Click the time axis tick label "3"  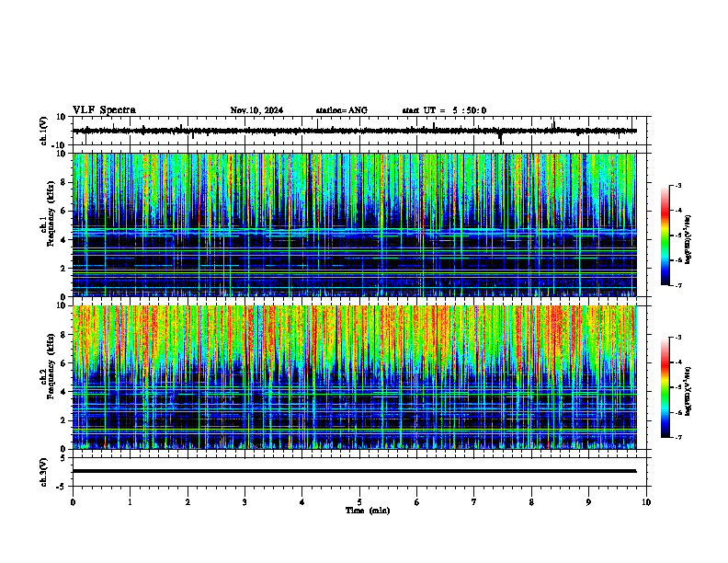tap(245, 502)
